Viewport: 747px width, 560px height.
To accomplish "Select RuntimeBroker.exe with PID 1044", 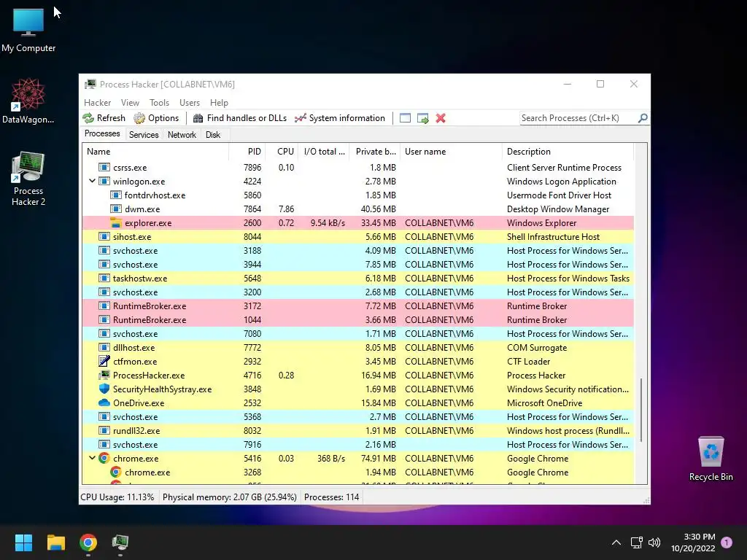I will 357,319.
